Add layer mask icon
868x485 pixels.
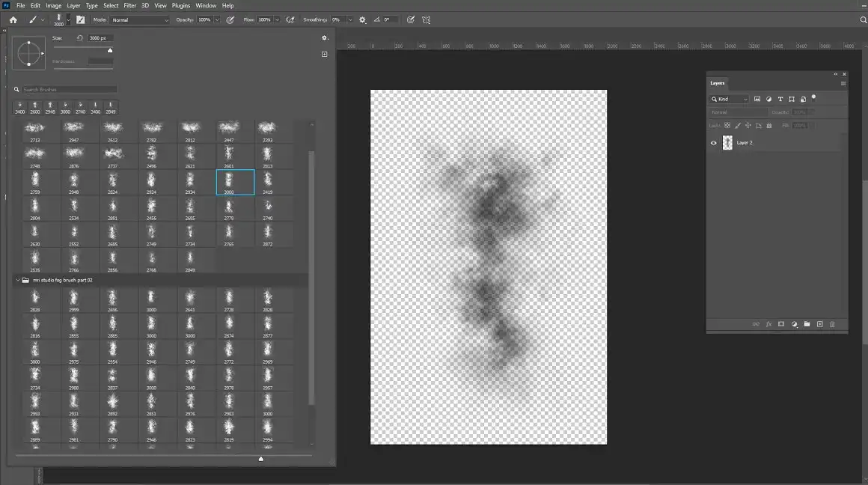coord(781,324)
